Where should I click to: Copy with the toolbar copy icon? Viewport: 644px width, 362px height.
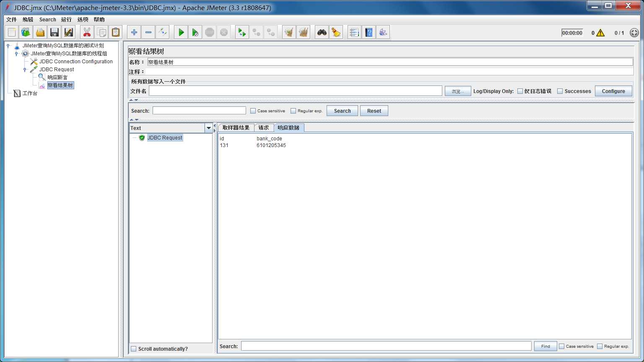click(101, 32)
